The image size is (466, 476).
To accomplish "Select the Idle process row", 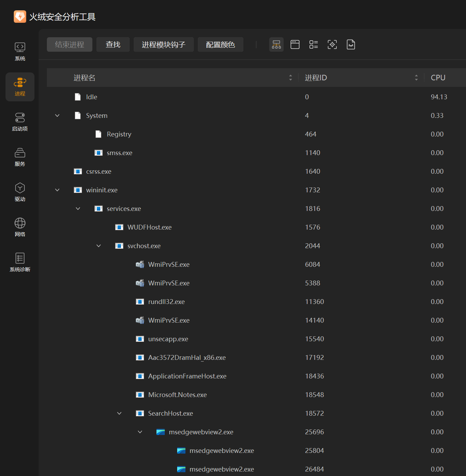I will click(256, 97).
